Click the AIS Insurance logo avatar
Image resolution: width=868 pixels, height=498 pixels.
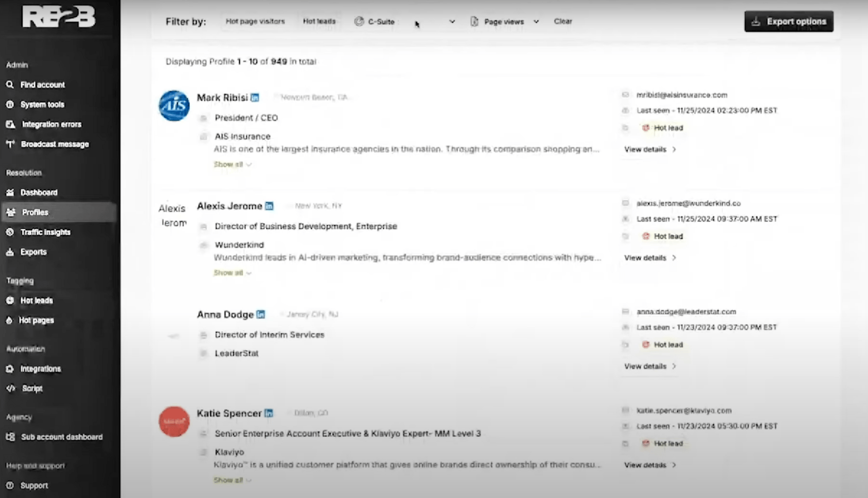point(174,106)
